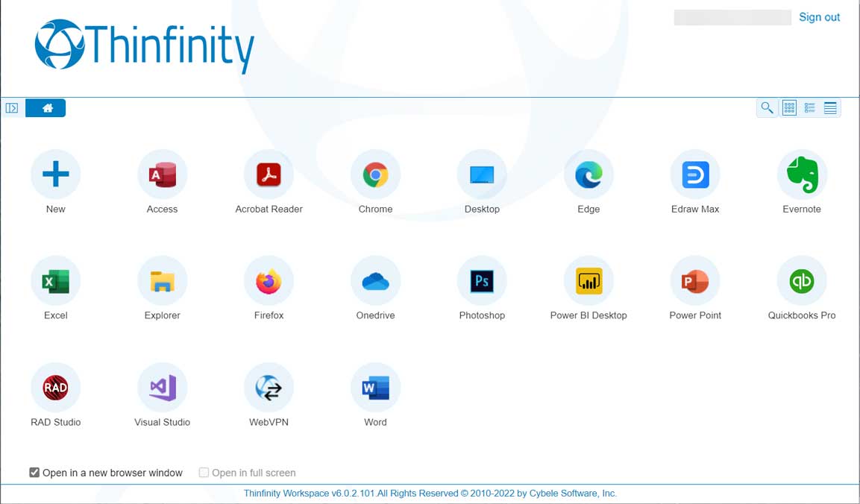Launch the Chrome browser application
Viewport: 860px width, 504px height.
click(375, 174)
